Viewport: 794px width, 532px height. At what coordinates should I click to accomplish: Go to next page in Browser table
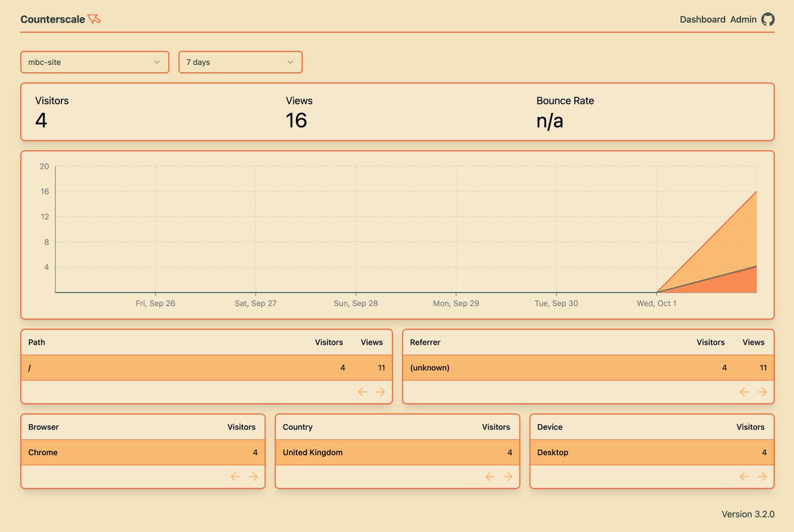tap(253, 476)
